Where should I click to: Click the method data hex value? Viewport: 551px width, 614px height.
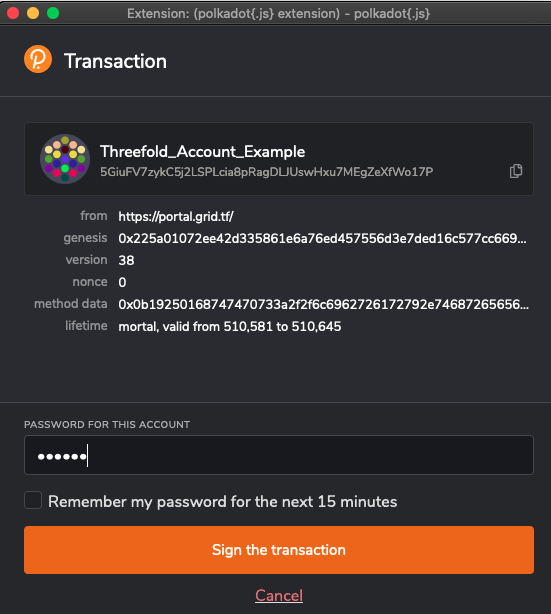(323, 304)
